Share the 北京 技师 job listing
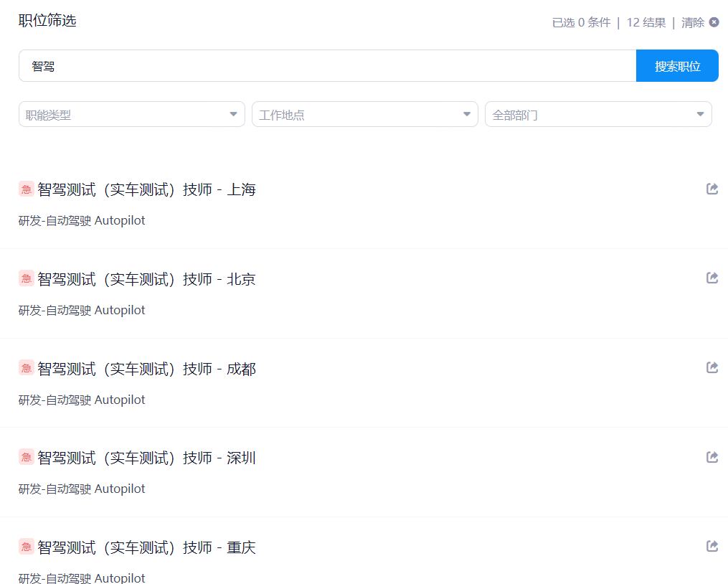This screenshot has width=728, height=584. coord(712,278)
